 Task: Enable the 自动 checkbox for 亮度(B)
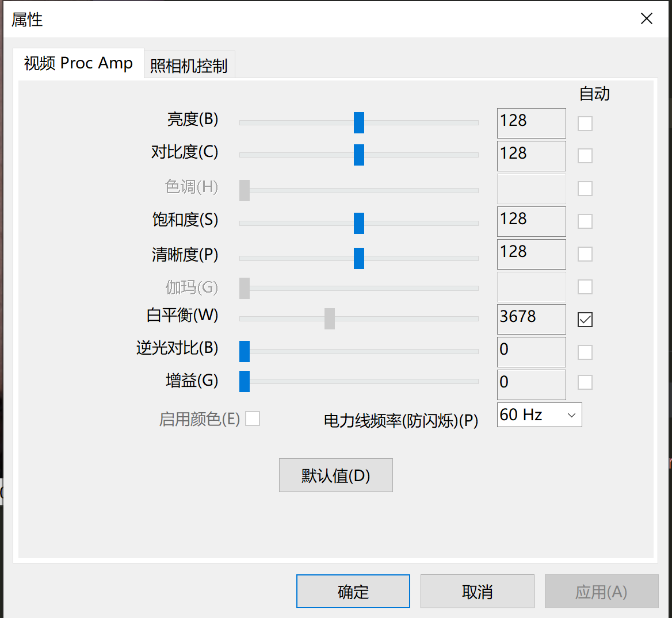click(585, 123)
